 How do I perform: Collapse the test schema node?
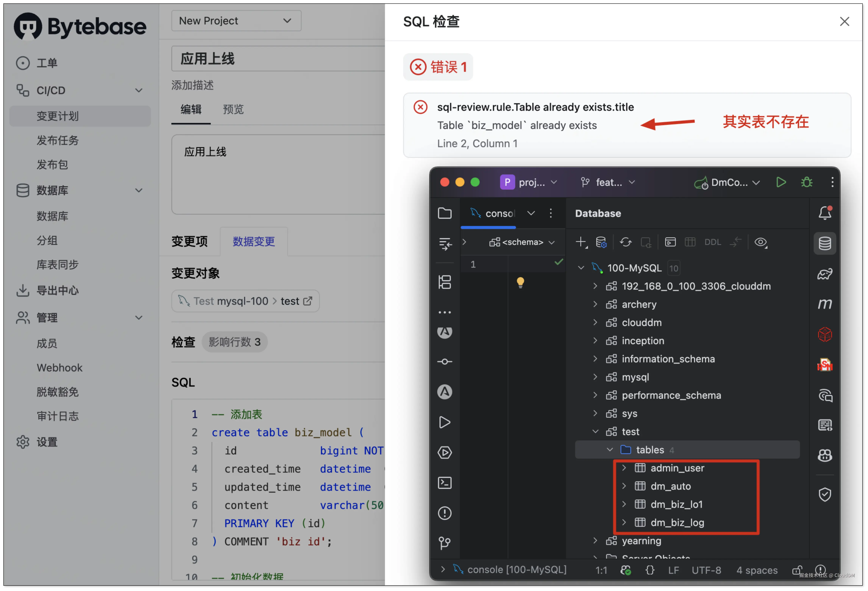pos(595,432)
